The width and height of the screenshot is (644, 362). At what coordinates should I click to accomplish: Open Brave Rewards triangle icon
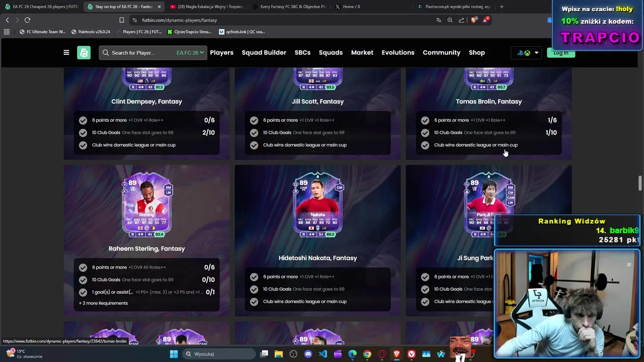(x=485, y=20)
